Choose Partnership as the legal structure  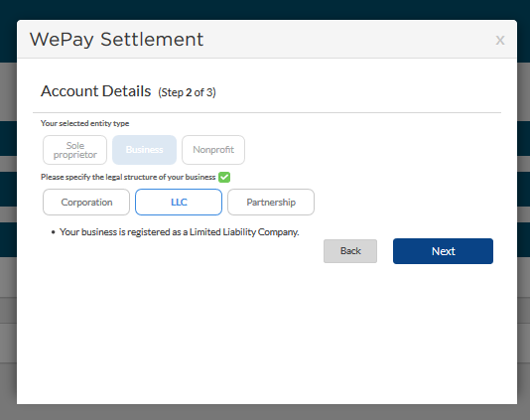pos(271,203)
